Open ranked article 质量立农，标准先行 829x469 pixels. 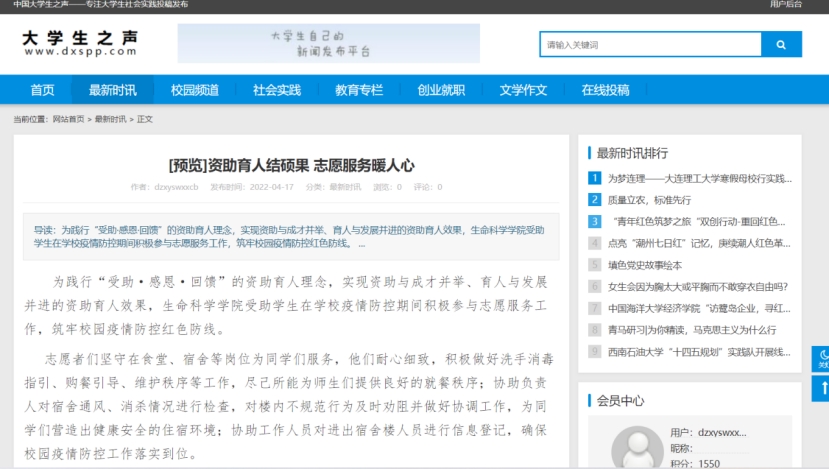pyautogui.click(x=649, y=200)
